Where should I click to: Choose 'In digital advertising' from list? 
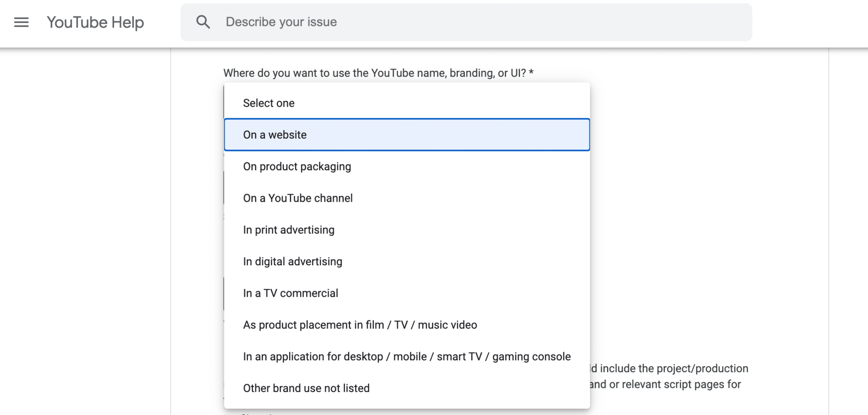tap(407, 262)
